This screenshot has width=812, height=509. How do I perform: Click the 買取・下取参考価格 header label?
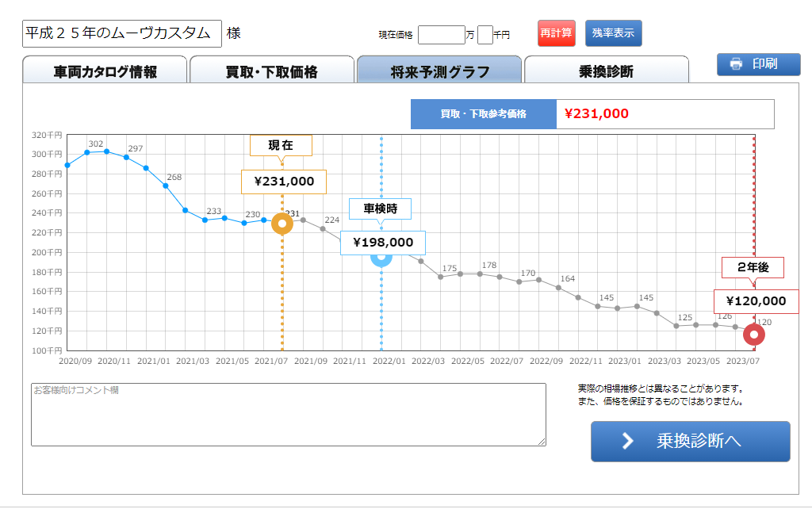point(484,114)
